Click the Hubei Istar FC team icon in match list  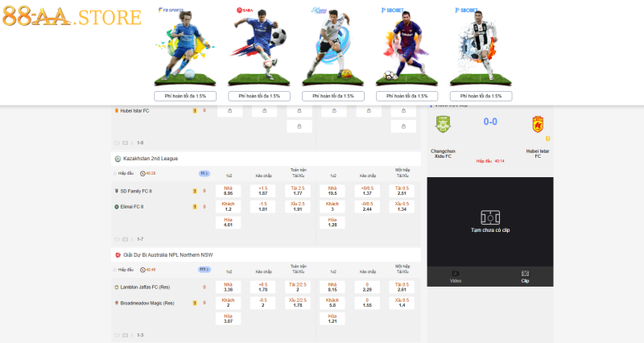117,111
